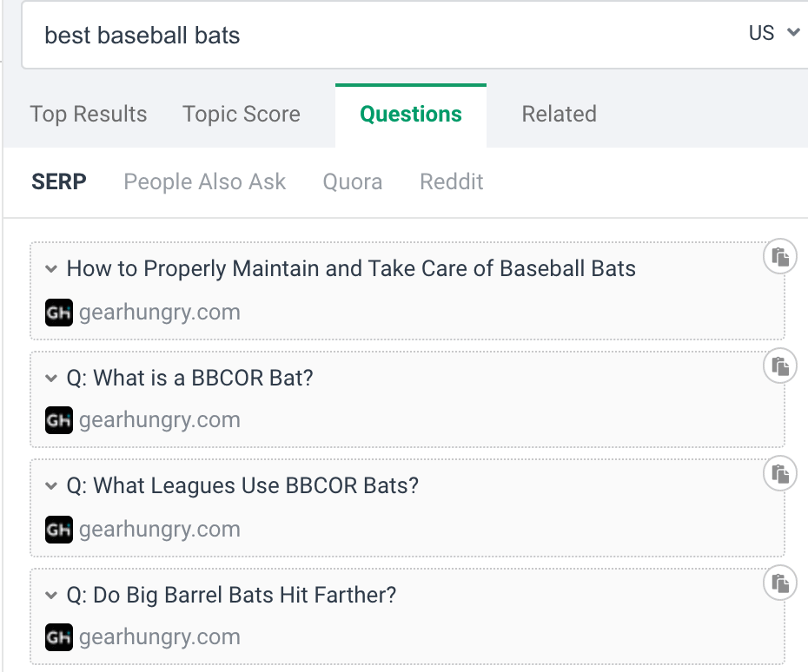Expand 'Do Big Barrel Bats Hit Farther?' chevron

click(51, 596)
